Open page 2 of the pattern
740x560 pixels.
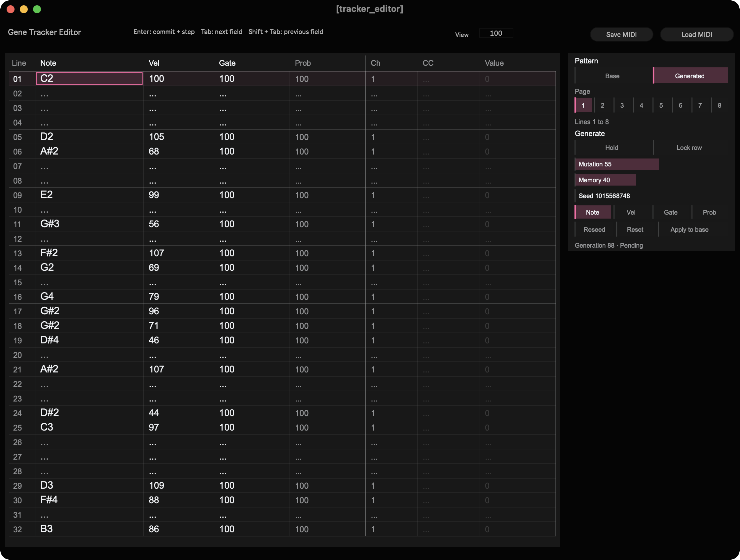point(602,105)
